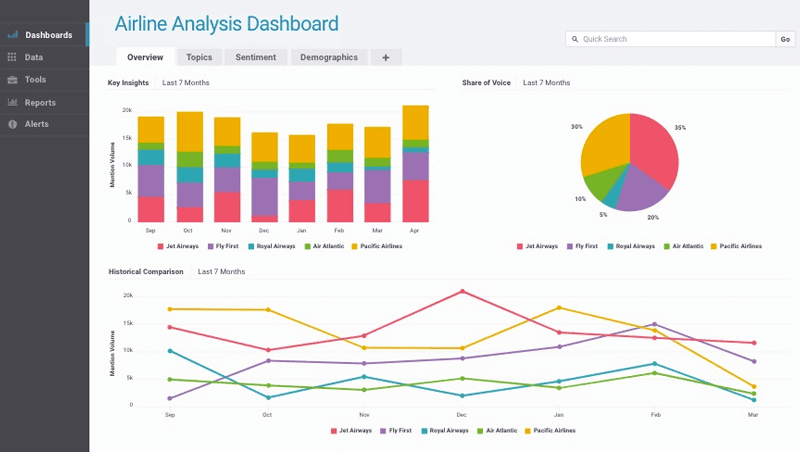Click the Reports bar chart icon

[13, 102]
